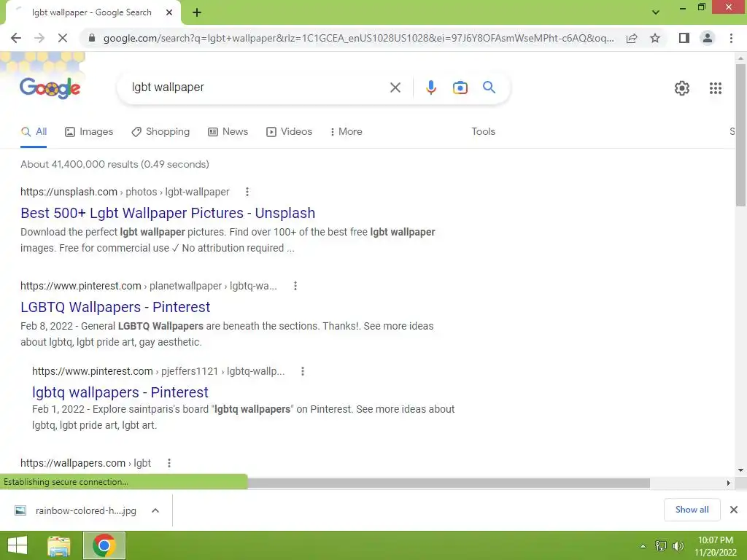
Task: Switch to the News tab
Action: pyautogui.click(x=228, y=132)
